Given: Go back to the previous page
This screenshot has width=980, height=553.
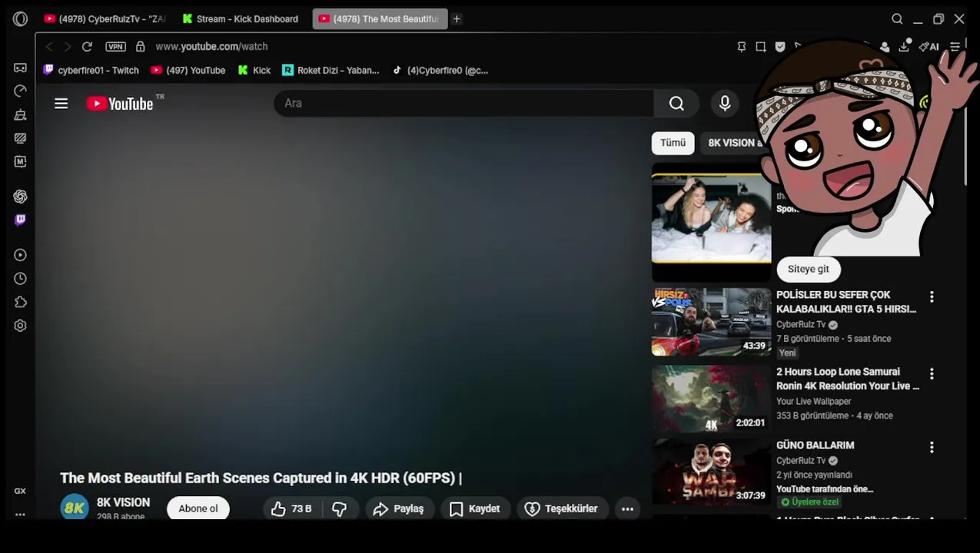Looking at the screenshot, I should (x=49, y=47).
